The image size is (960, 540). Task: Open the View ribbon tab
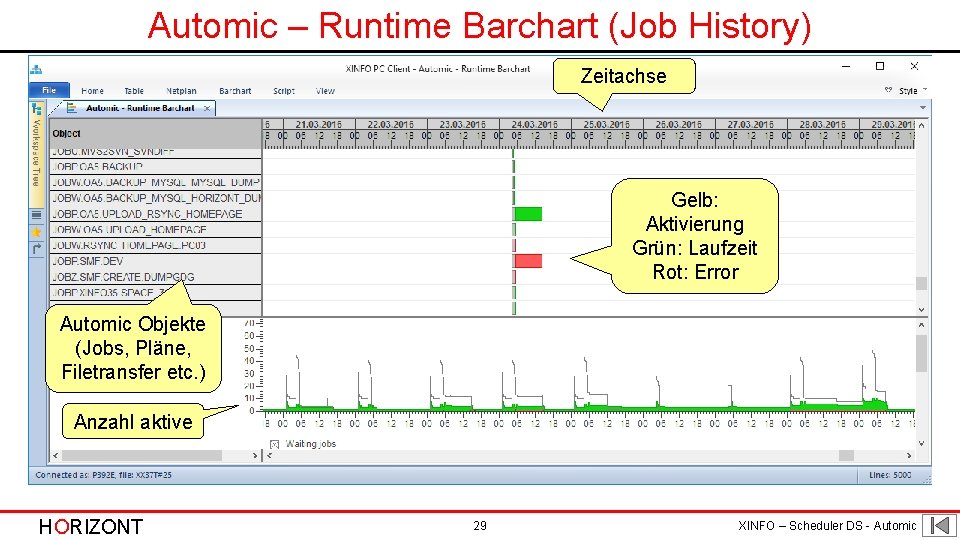[325, 91]
